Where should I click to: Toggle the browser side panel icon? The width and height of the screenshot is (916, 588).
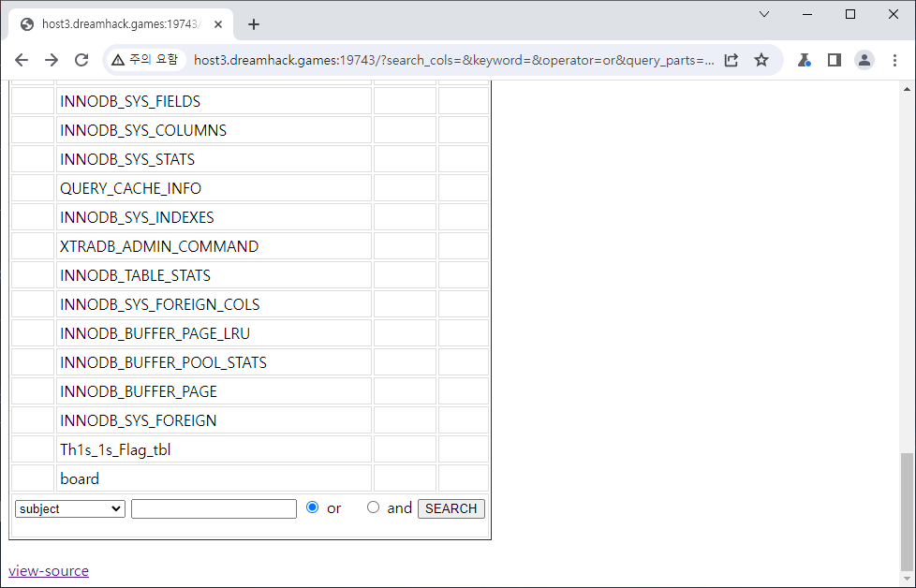[x=834, y=60]
